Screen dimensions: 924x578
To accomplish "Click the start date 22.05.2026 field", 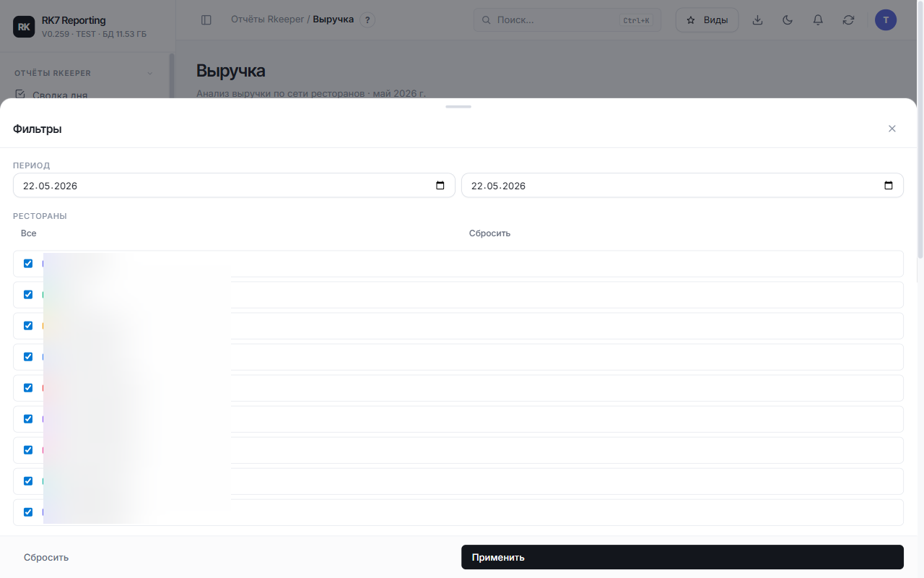I will tap(234, 186).
